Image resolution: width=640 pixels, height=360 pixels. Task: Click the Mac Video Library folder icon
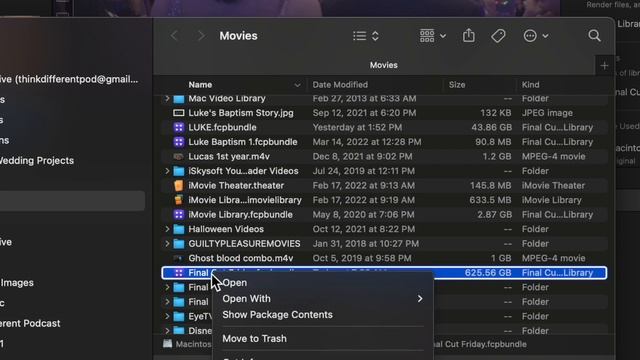point(179,98)
